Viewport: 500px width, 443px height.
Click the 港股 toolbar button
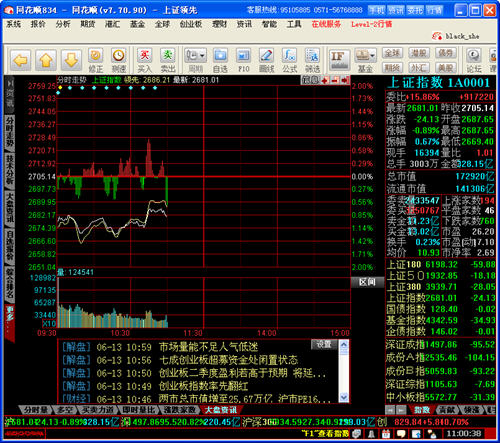pyautogui.click(x=419, y=53)
